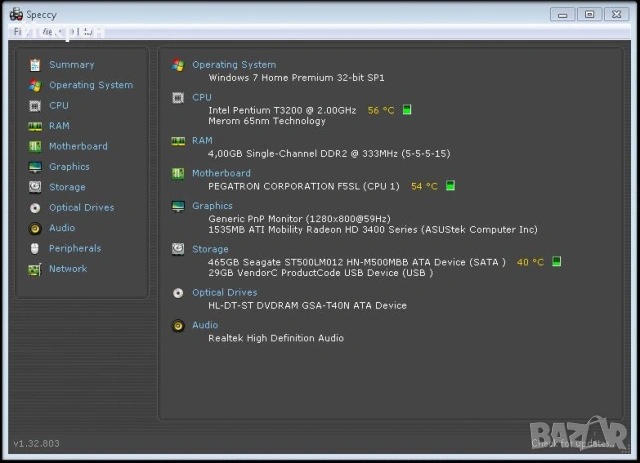This screenshot has height=463, width=640.
Task: Click the Audio heading link in summary
Action: pos(205,325)
